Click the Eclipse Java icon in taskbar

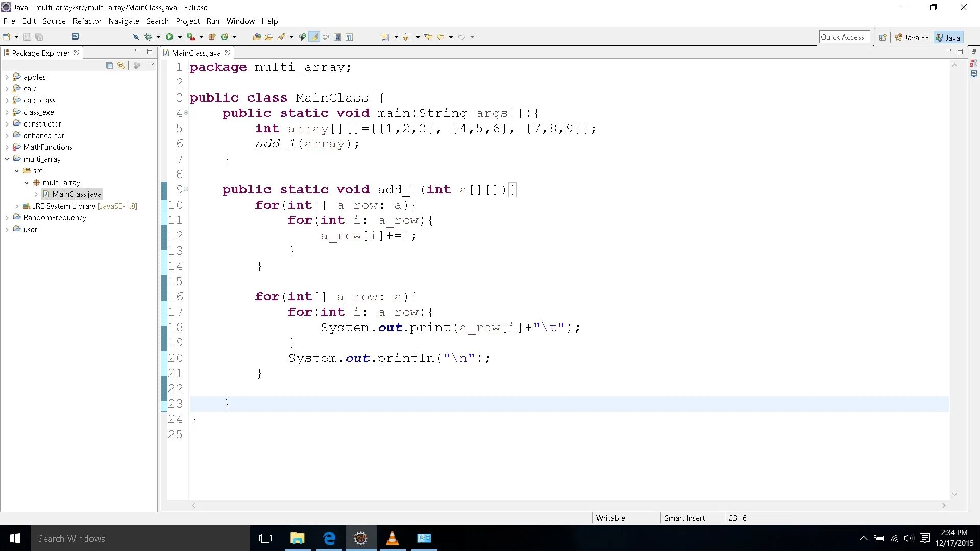[361, 538]
